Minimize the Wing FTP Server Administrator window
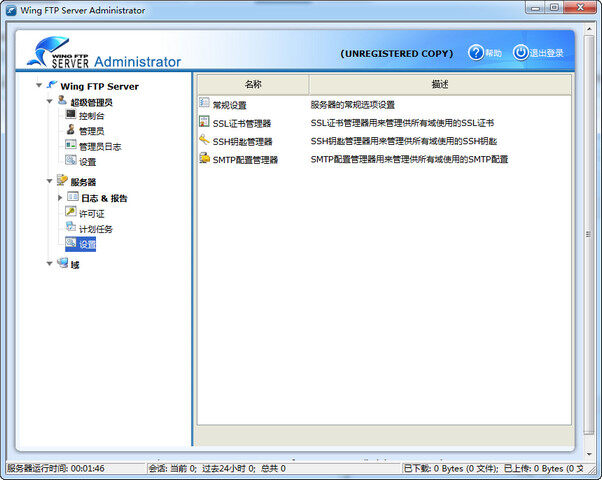This screenshot has height=480, width=602. click(x=536, y=8)
